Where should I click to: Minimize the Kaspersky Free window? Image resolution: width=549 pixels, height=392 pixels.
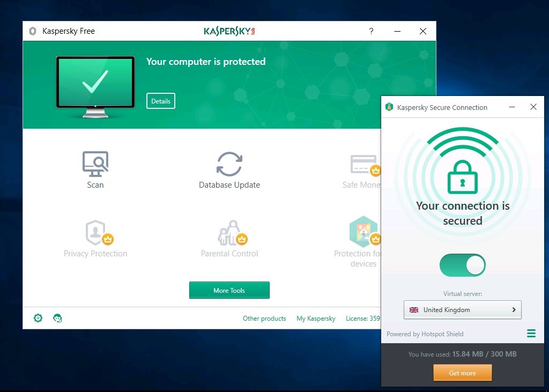397,31
